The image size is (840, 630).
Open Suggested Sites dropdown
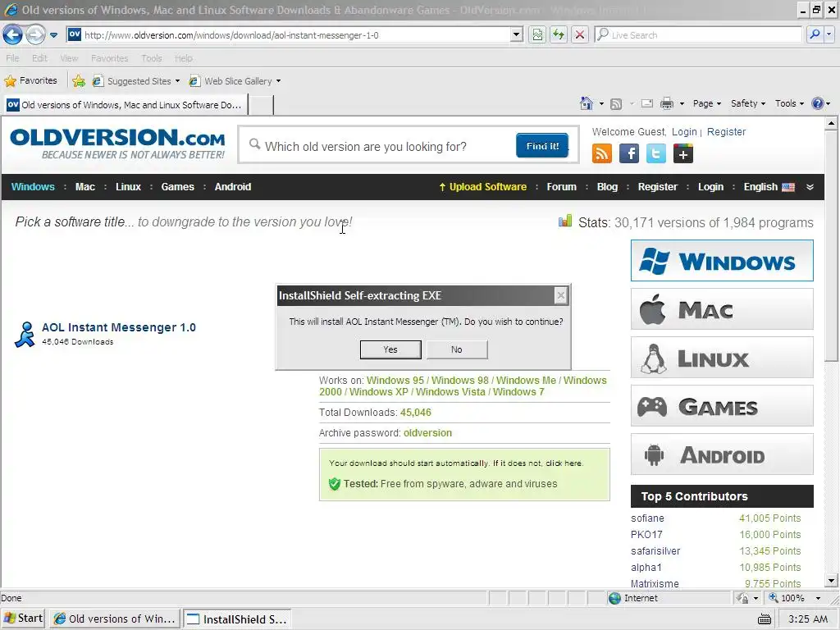(x=136, y=81)
